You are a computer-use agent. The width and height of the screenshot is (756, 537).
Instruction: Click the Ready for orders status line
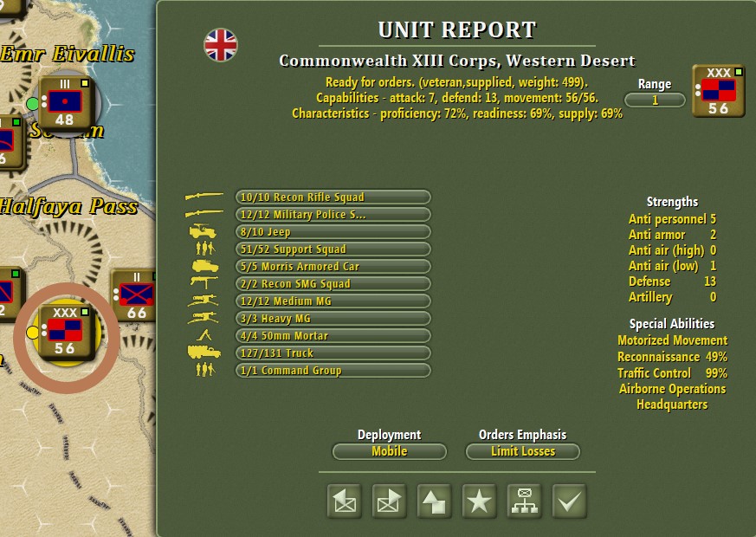point(456,82)
